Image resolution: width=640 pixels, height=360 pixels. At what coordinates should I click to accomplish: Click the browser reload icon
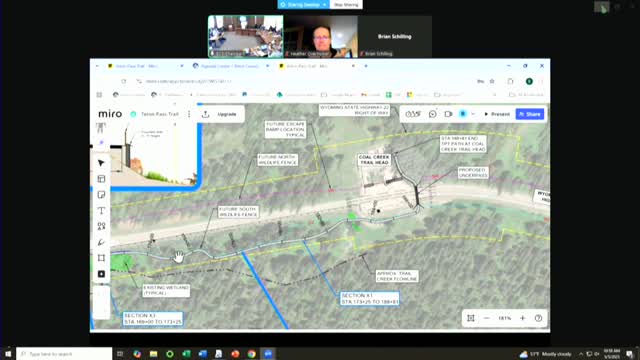click(124, 81)
